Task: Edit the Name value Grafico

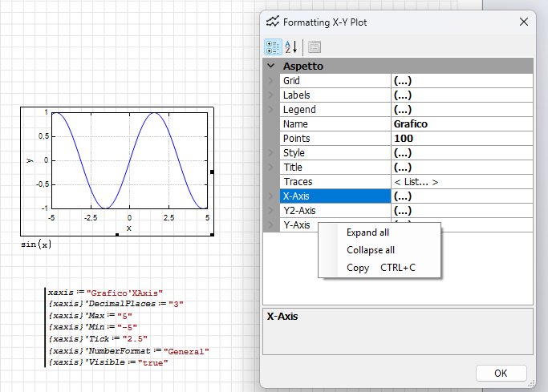Action: (461, 124)
